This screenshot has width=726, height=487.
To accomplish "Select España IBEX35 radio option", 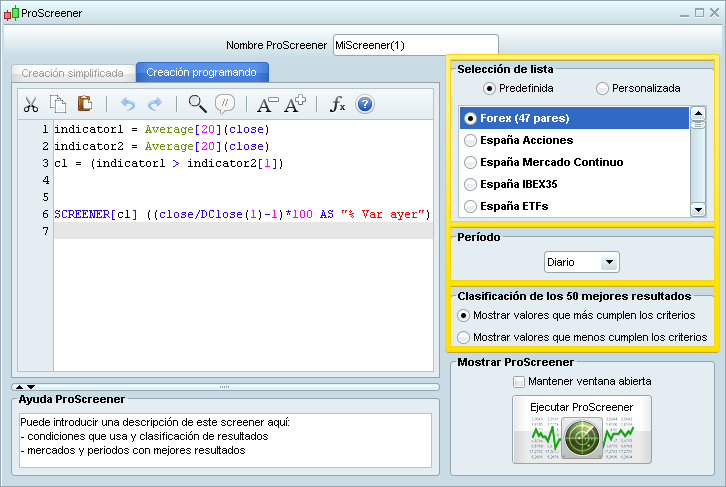I will pyautogui.click(x=471, y=184).
